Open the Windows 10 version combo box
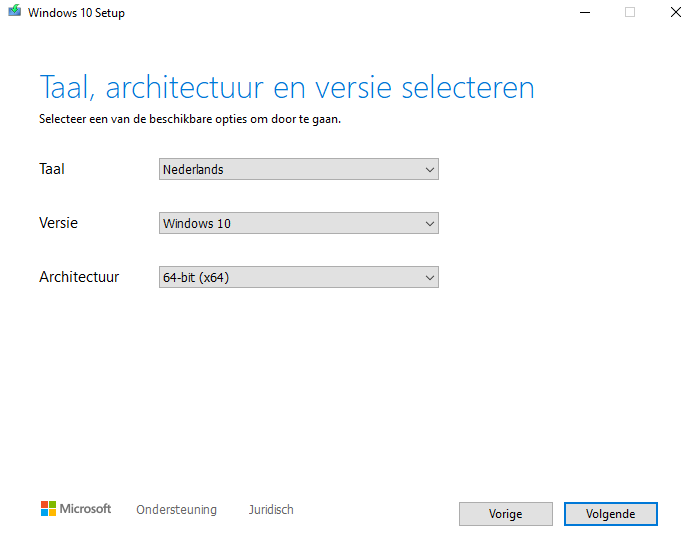697x550 pixels. click(299, 223)
